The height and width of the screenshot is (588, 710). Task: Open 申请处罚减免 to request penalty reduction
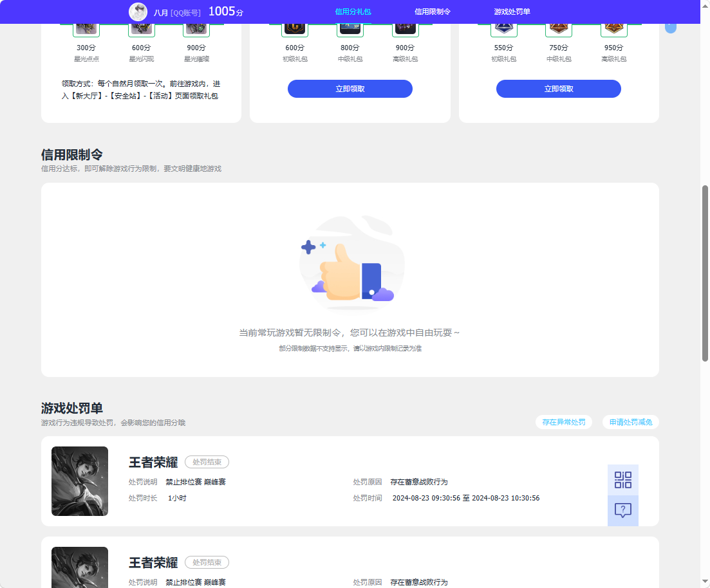click(630, 422)
